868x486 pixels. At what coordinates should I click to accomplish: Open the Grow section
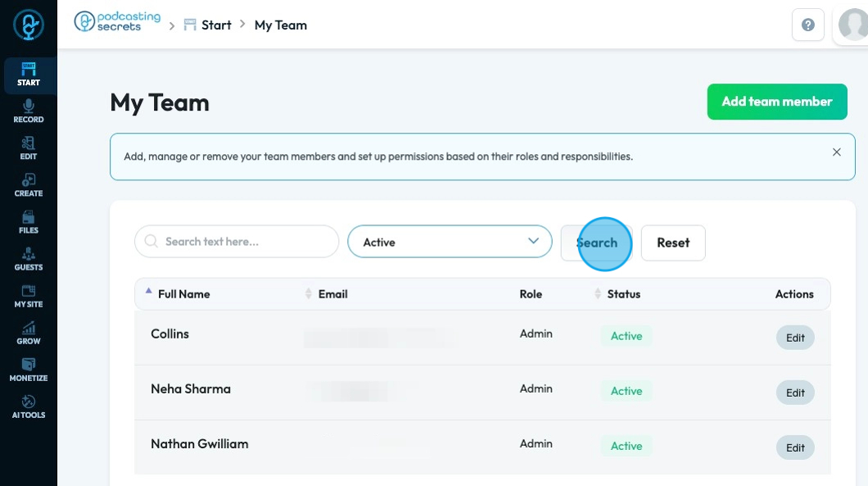[29, 333]
